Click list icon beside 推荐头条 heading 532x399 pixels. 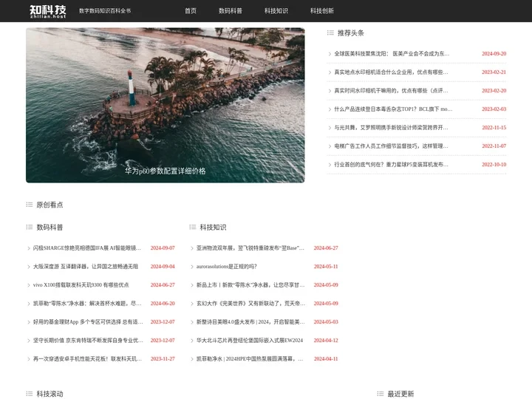tap(330, 33)
